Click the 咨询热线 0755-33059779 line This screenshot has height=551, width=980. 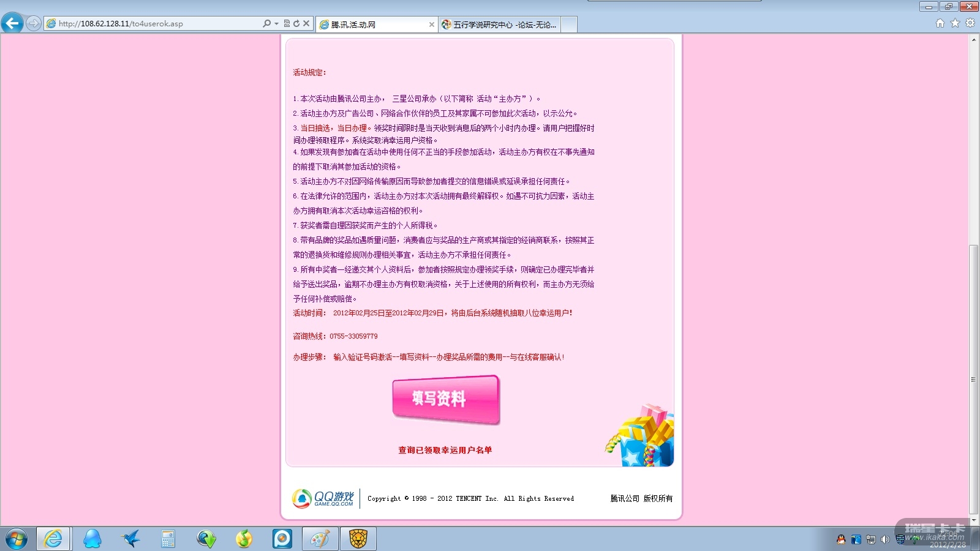[335, 336]
